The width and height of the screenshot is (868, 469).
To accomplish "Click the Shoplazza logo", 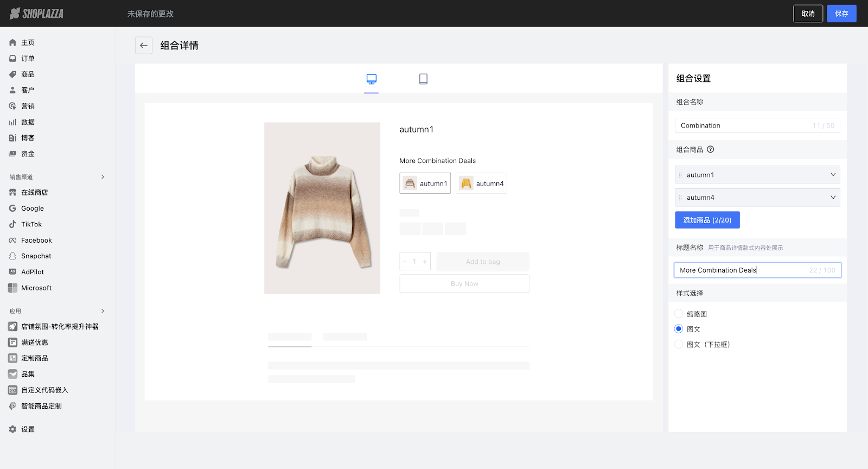I will (37, 14).
